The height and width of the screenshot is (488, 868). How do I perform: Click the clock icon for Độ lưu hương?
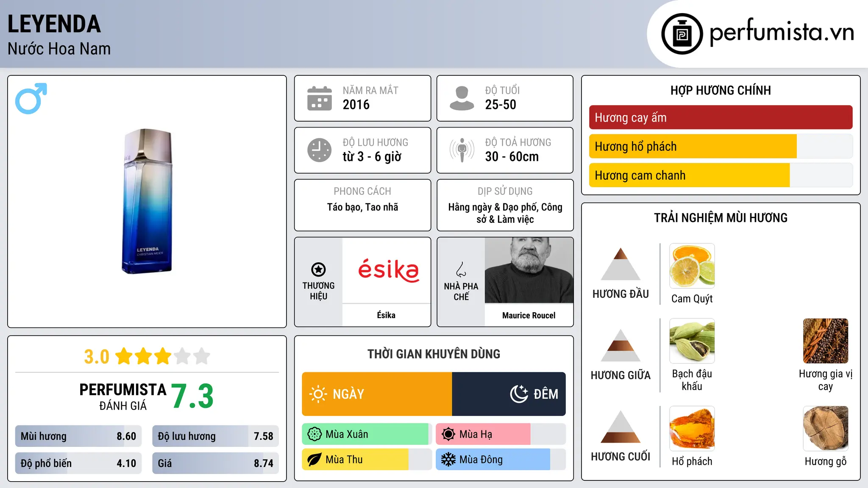(320, 150)
